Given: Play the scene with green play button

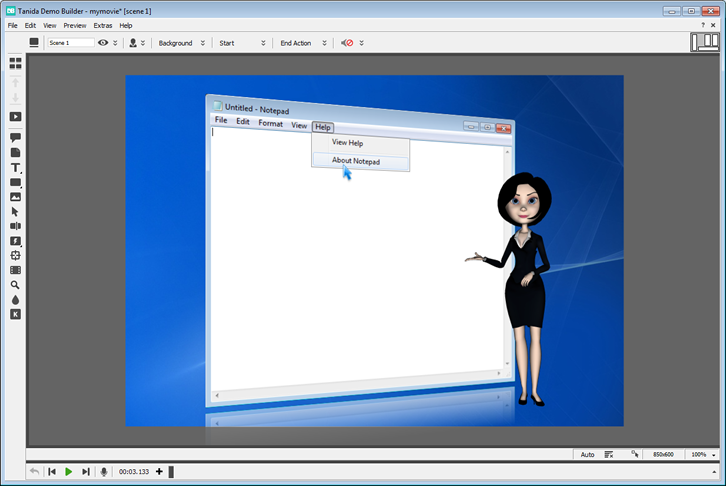Looking at the screenshot, I should point(69,472).
